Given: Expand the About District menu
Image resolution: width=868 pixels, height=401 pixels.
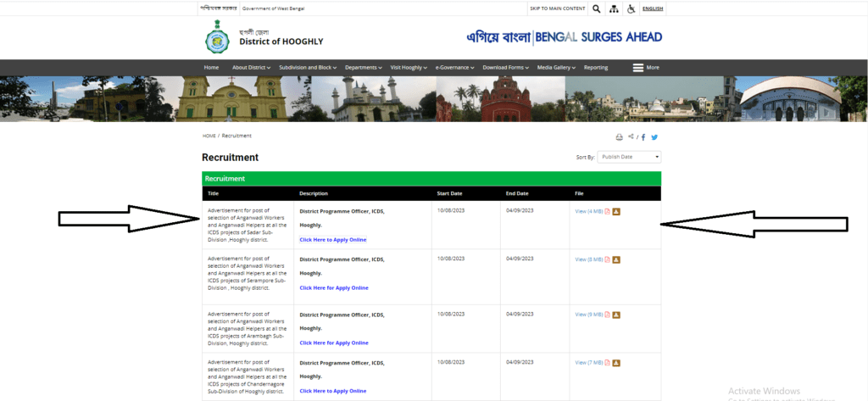Looking at the screenshot, I should 251,68.
